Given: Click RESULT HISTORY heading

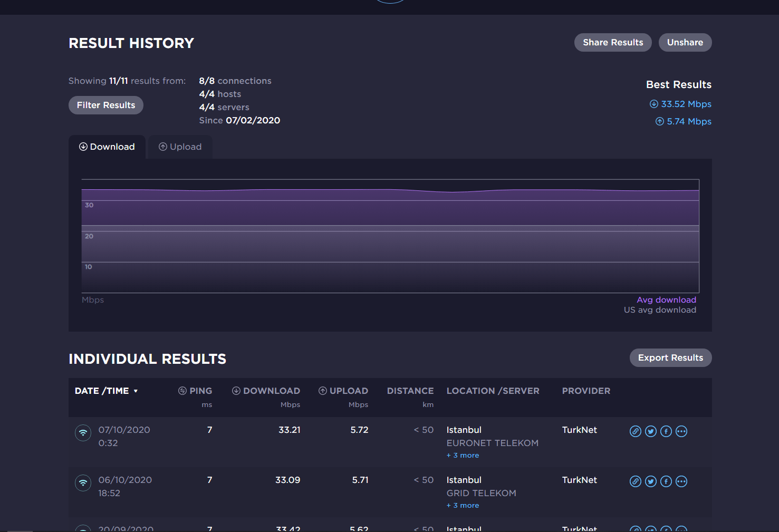Looking at the screenshot, I should coord(131,43).
